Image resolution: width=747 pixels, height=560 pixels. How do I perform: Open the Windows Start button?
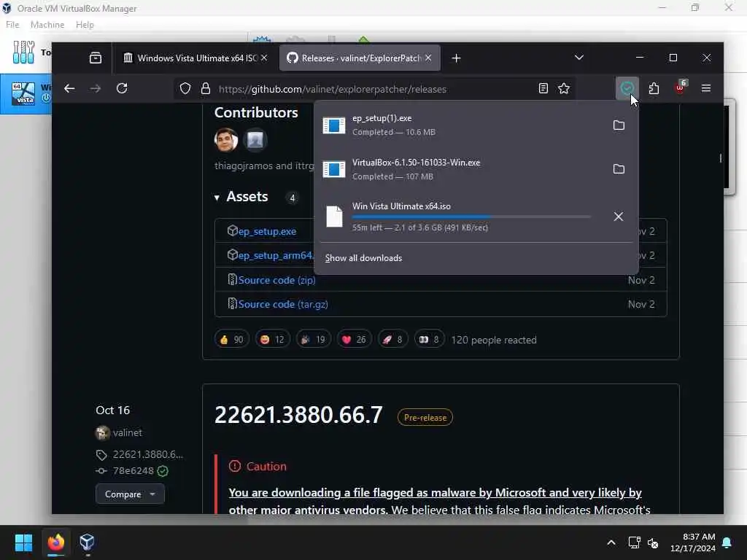pyautogui.click(x=23, y=542)
